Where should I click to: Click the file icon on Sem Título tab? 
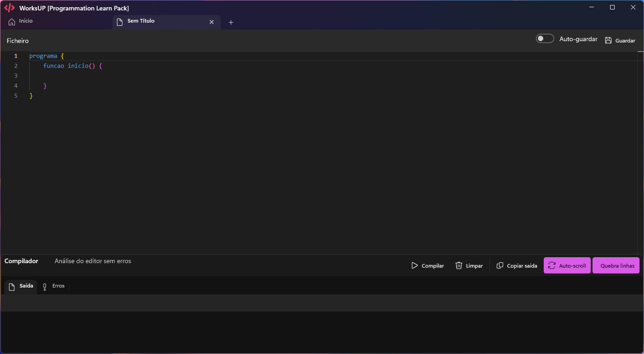(x=120, y=21)
